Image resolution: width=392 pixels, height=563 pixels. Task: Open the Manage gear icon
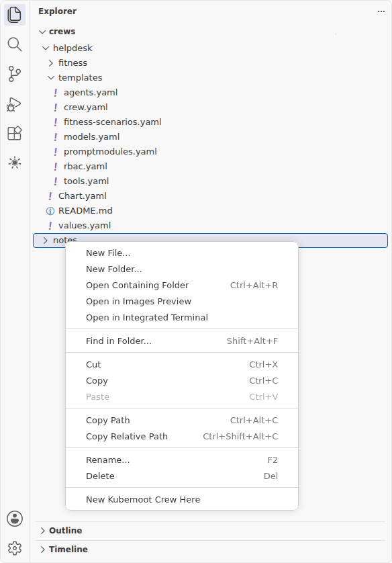tap(14, 548)
